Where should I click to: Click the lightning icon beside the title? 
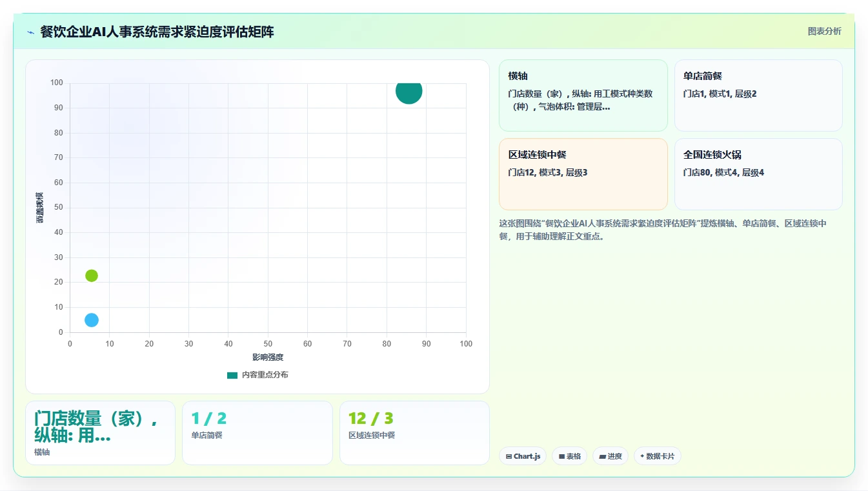(30, 32)
